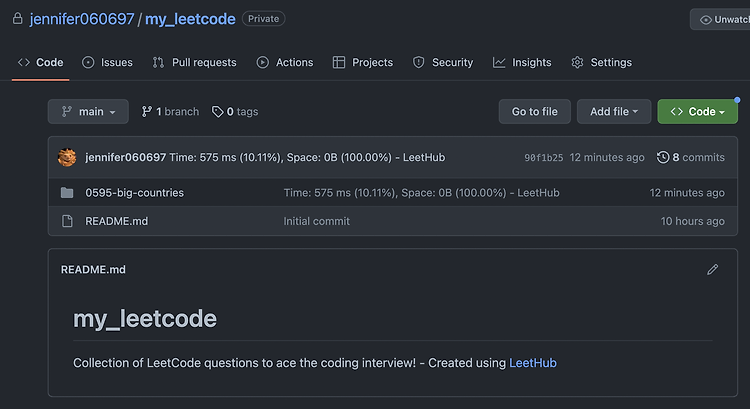This screenshot has width=750, height=409.
Task: Open the README.md file in file list
Action: click(x=117, y=221)
